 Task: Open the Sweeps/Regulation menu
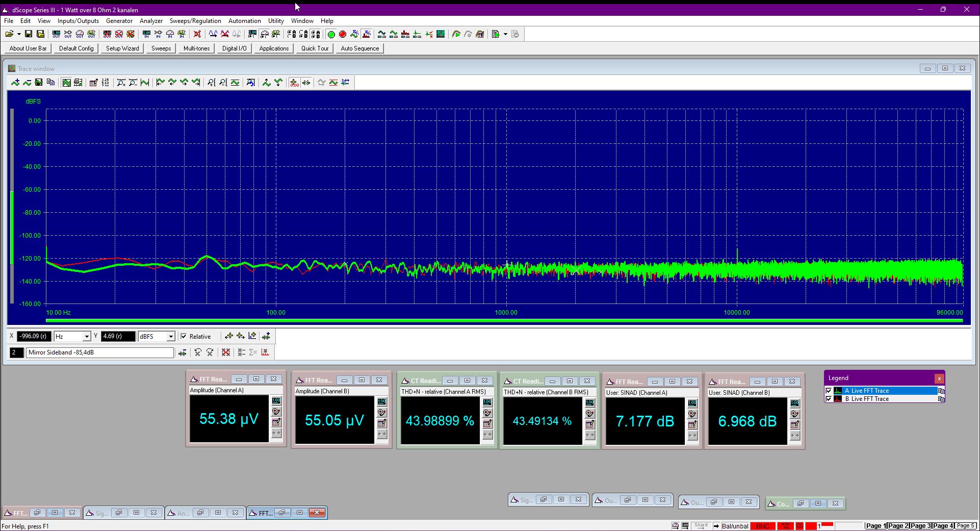click(x=195, y=21)
